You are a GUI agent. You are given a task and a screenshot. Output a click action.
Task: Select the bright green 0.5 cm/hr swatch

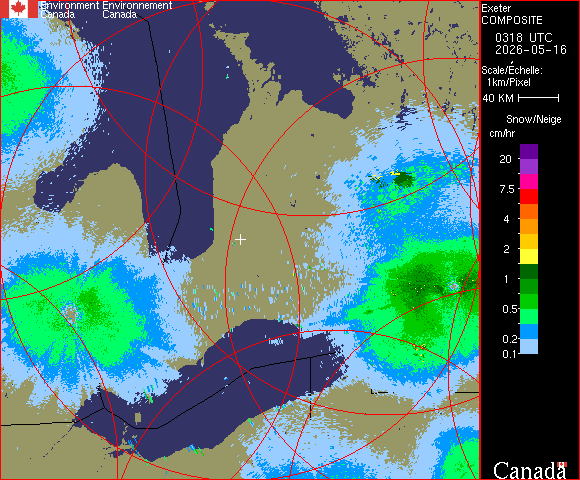pos(529,316)
